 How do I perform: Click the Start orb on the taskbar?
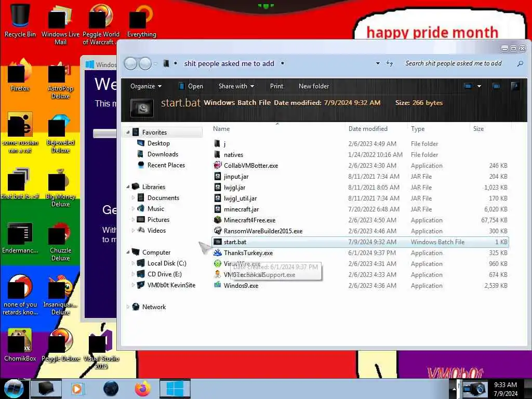click(14, 389)
